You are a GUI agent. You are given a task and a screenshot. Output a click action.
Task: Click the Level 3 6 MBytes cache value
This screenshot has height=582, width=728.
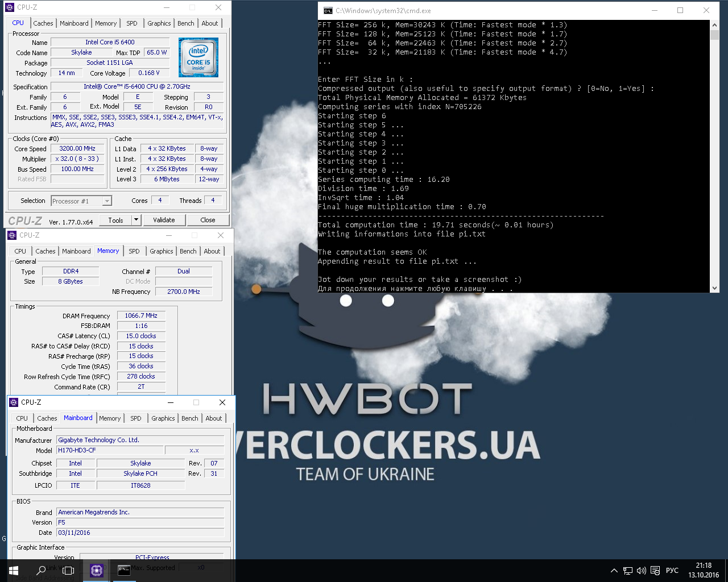167,179
